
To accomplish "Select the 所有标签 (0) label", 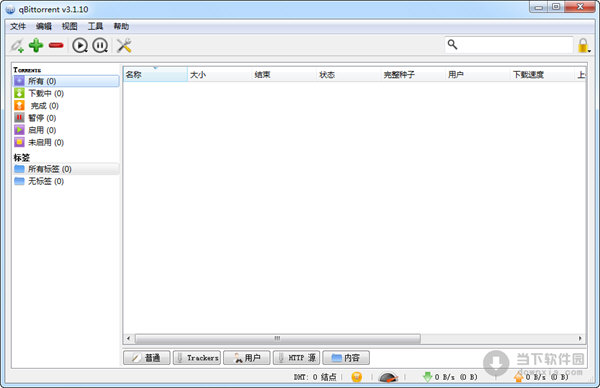I will pos(66,169).
